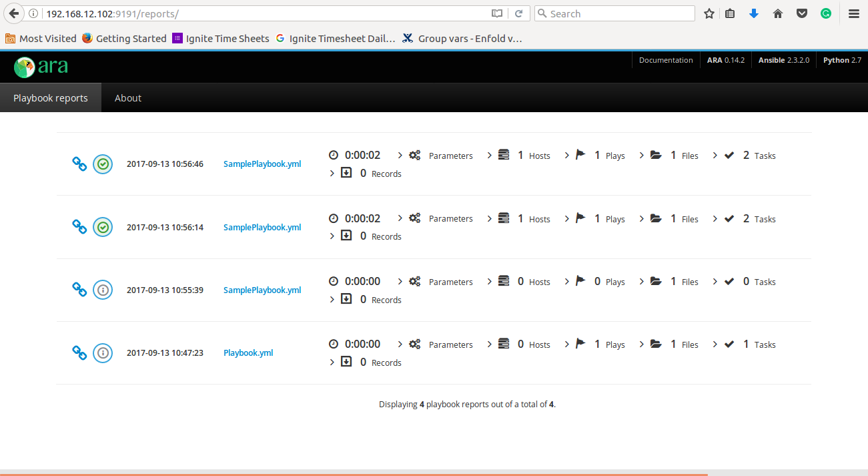
Task: Open Files folder icon for 10:55:39 report
Action: pos(656,281)
